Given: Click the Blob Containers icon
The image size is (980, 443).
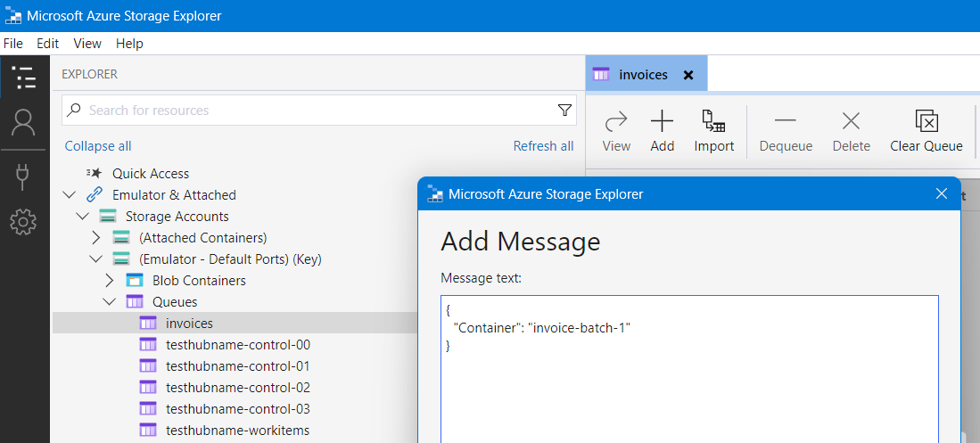Looking at the screenshot, I should point(135,281).
